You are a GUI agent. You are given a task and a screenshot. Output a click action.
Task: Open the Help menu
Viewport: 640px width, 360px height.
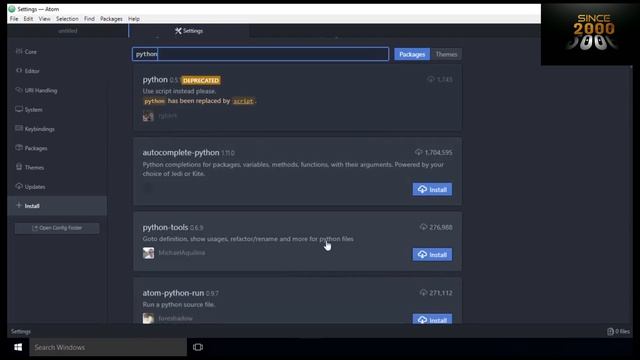coord(134,19)
